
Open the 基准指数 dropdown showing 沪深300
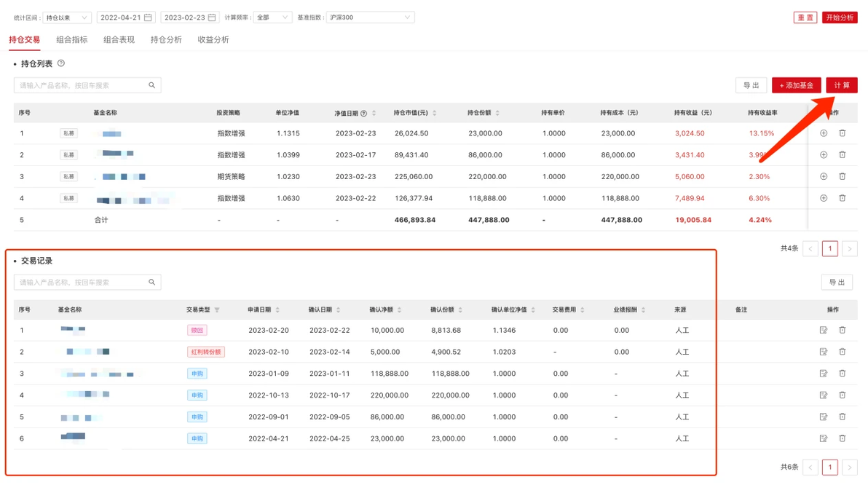371,17
